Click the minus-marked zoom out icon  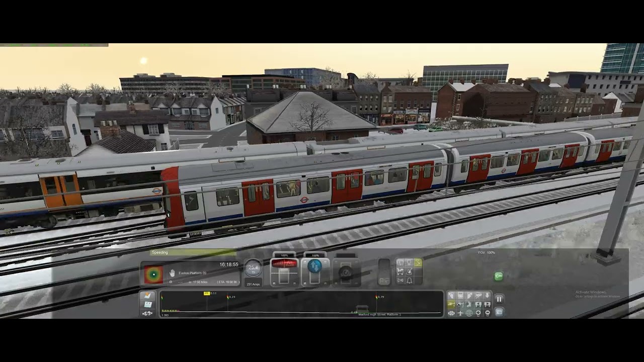pos(488,313)
